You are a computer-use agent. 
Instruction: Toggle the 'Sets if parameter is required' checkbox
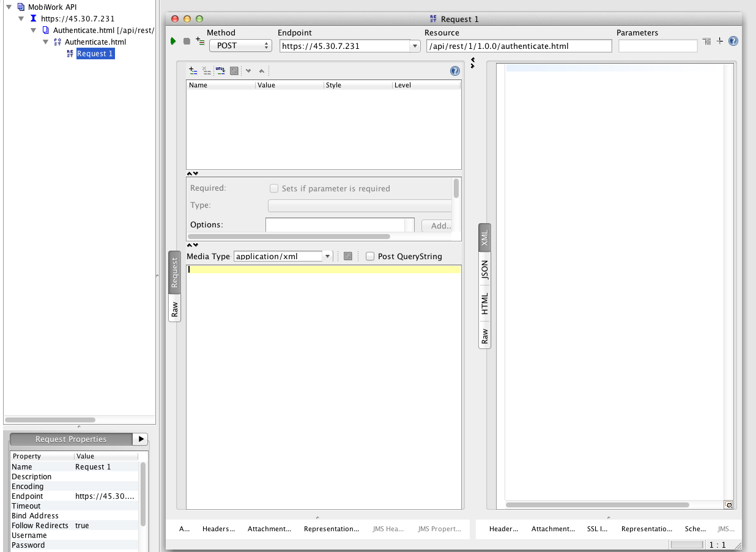coord(275,189)
